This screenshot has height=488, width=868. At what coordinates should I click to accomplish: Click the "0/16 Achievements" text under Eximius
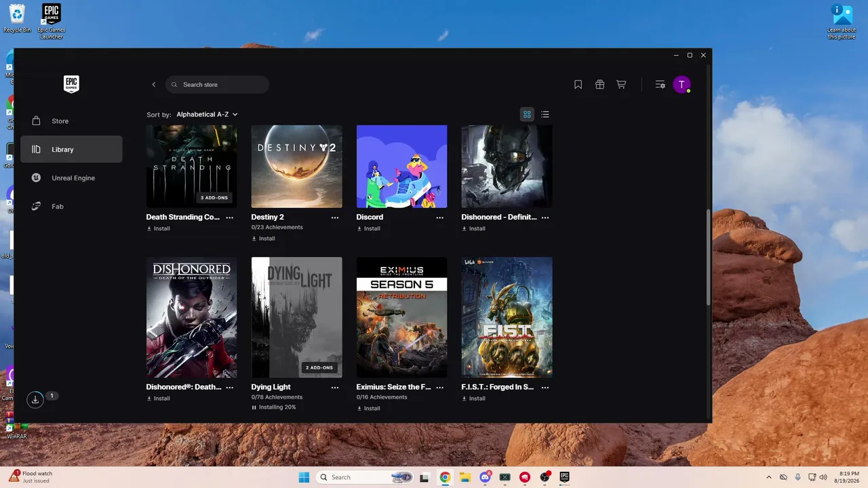(382, 397)
